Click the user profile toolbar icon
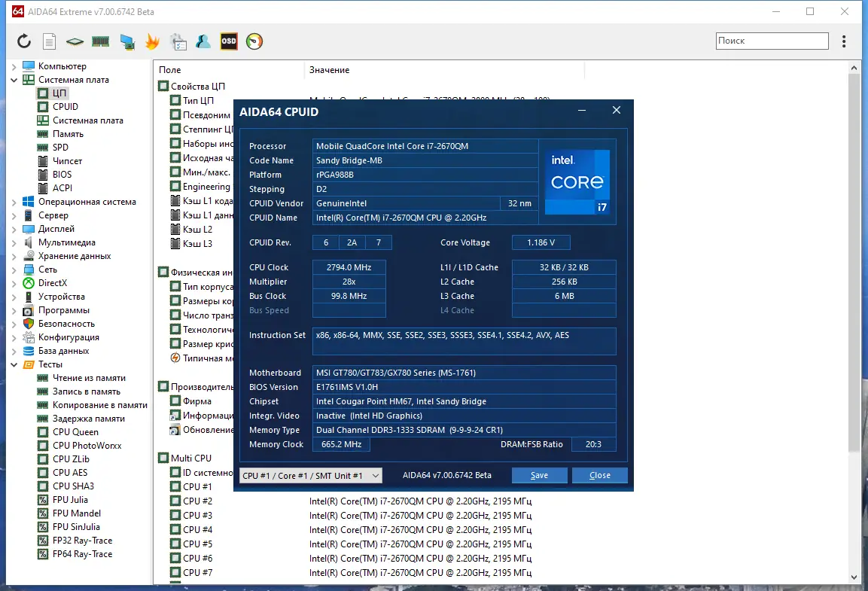Screen dimensions: 868x591 [x=203, y=41]
